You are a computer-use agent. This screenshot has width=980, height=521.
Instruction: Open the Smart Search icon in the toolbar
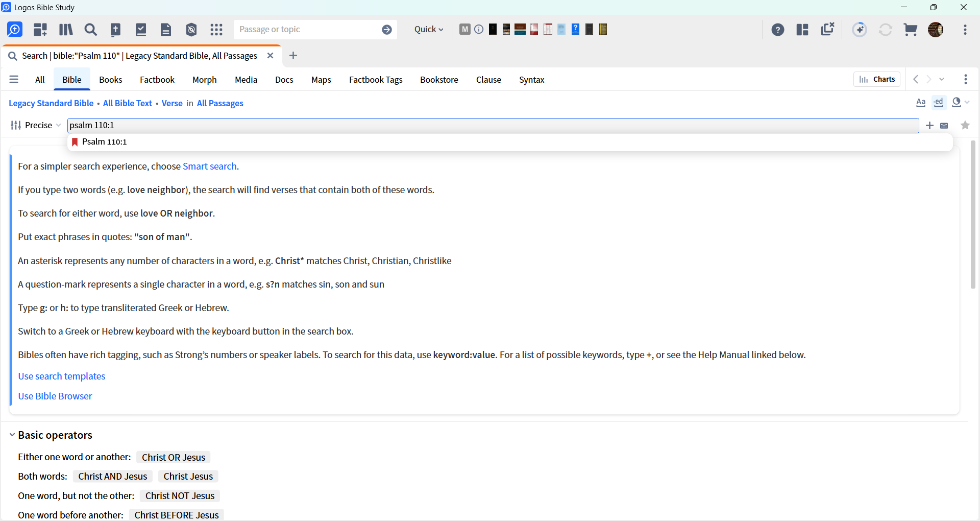15,30
